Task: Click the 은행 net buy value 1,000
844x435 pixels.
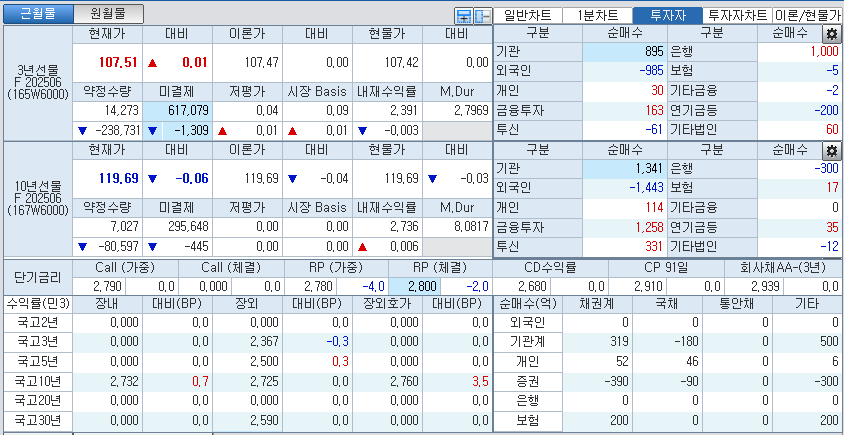Action: tap(826, 52)
